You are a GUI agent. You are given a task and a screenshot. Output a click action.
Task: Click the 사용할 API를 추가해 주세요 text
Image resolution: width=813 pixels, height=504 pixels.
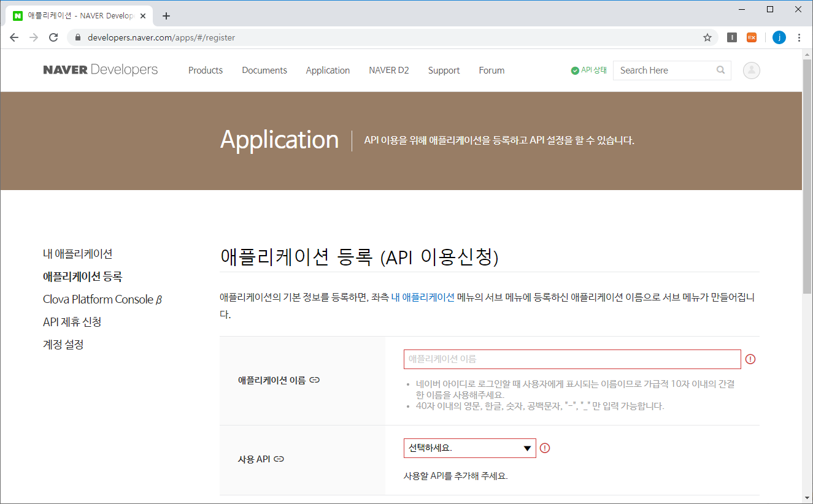456,476
